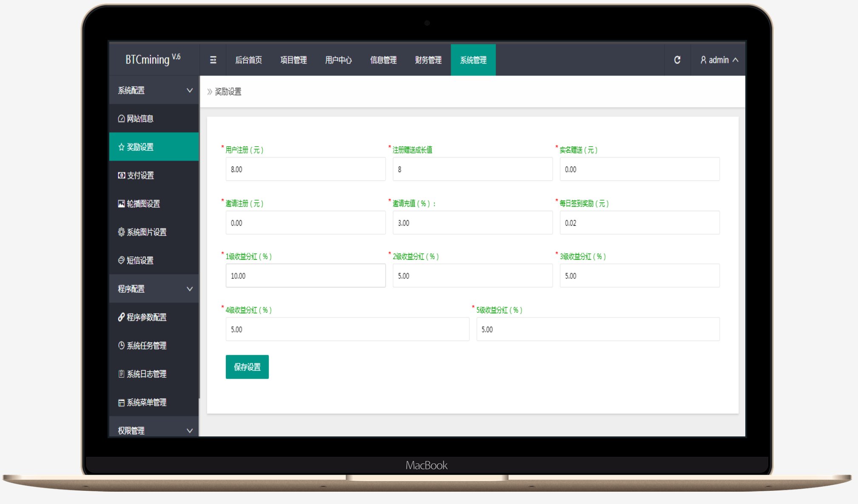Open 系统任务管理 in the sidebar

click(154, 345)
